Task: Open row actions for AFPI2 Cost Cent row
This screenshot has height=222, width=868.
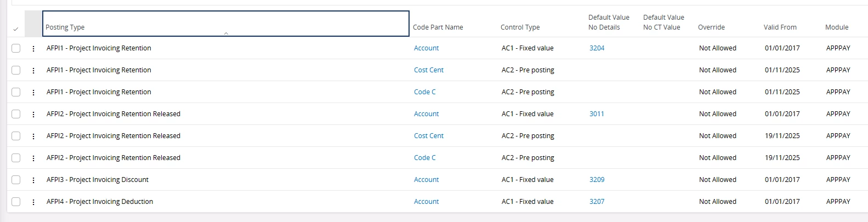Action: click(33, 136)
